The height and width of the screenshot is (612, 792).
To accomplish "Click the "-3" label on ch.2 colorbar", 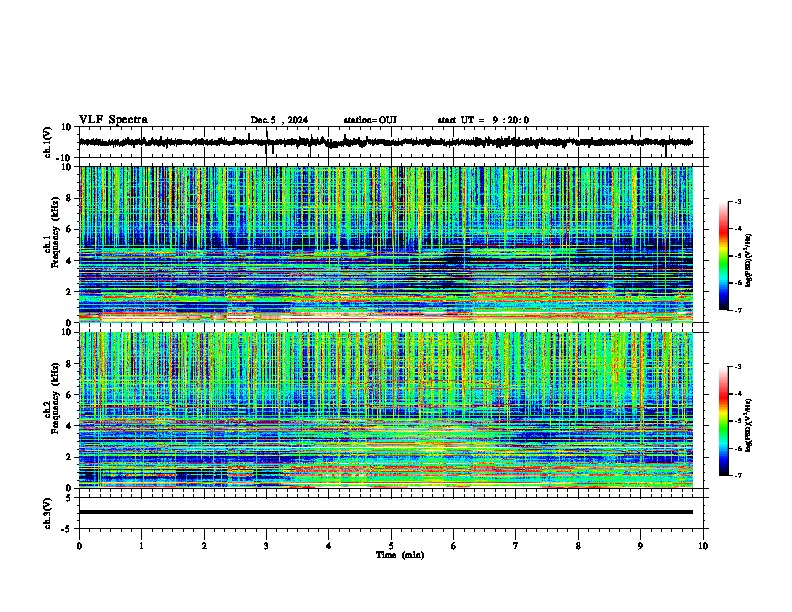I will click(738, 367).
